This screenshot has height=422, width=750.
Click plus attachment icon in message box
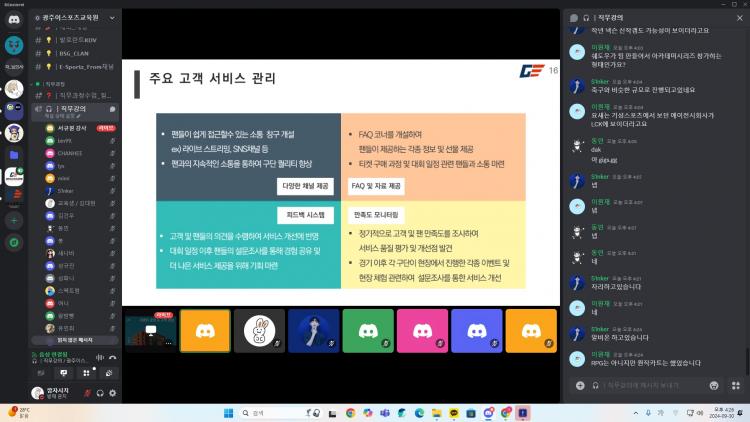pyautogui.click(x=580, y=384)
